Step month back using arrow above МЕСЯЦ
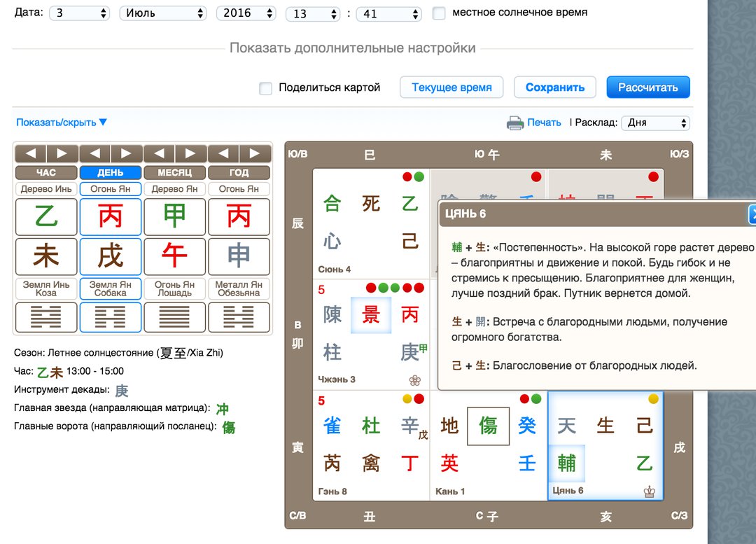 pos(159,153)
